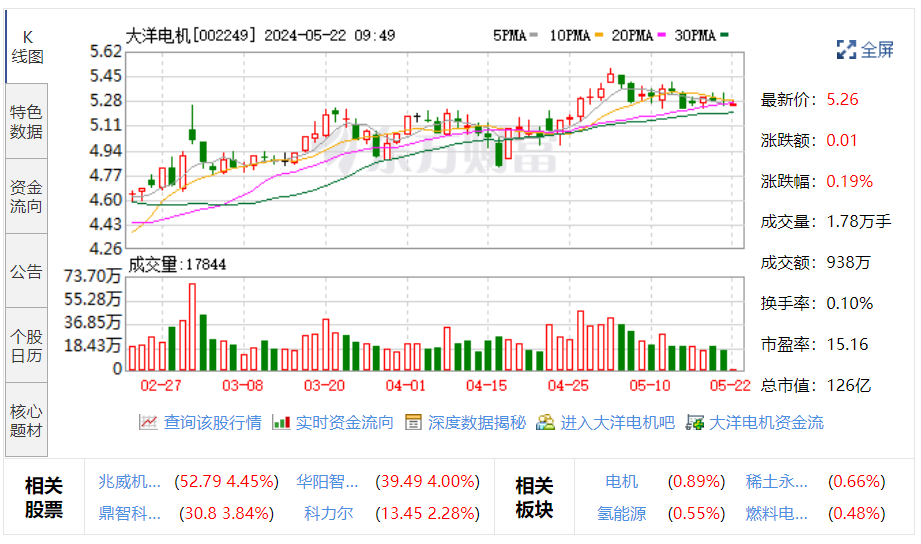Click the (13.45 2.28%) quote value
This screenshot has height=544, width=921.
coord(428,513)
